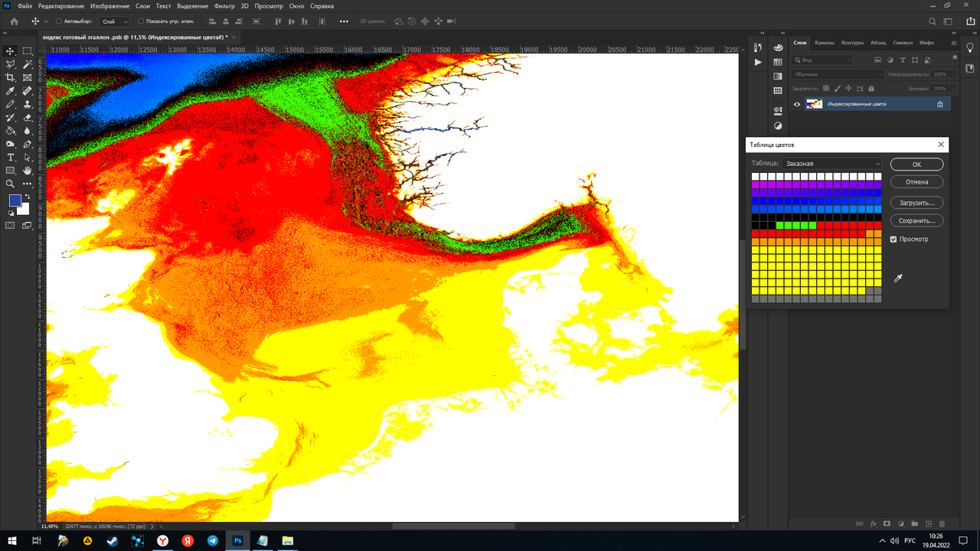Select the Crop tool
Screen dimensions: 980x551
[x=11, y=77]
